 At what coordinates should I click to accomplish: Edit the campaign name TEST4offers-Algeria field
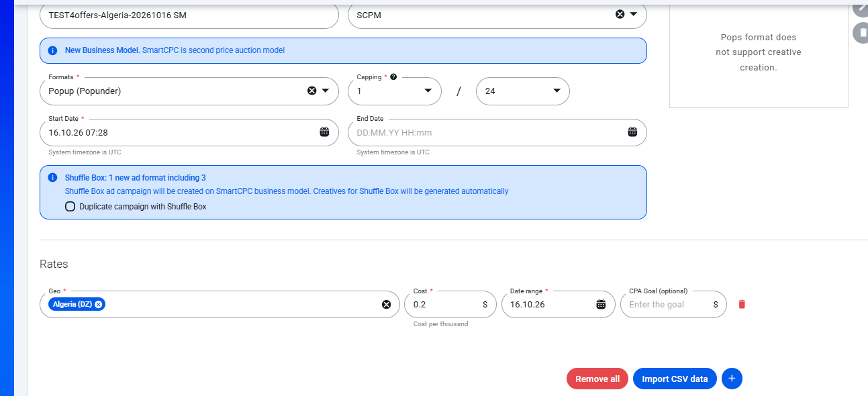coord(189,15)
